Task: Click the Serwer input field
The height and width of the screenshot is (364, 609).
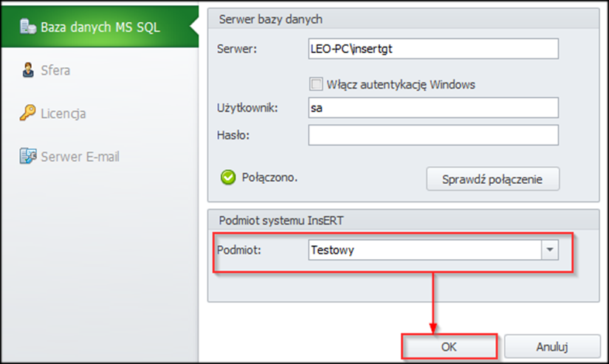Action: pos(433,49)
